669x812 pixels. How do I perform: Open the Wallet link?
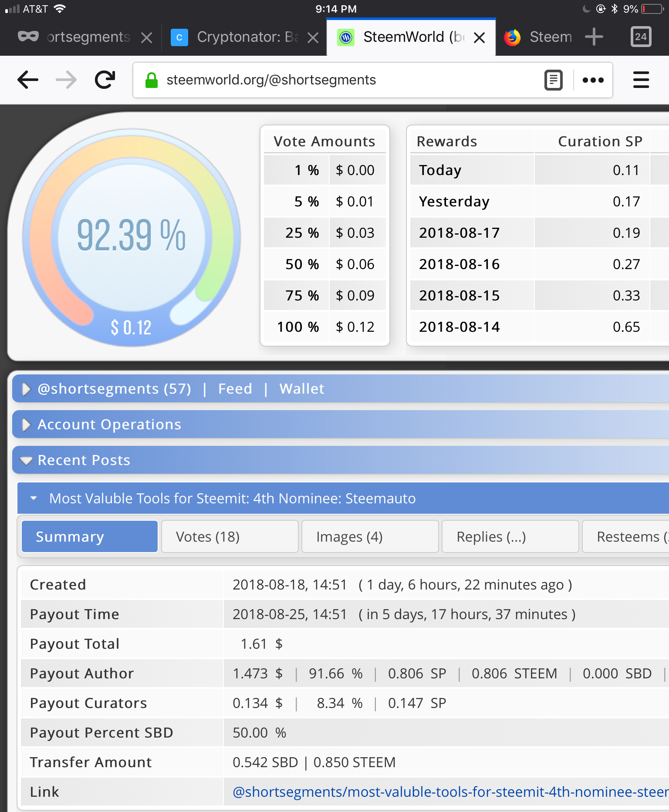point(302,389)
